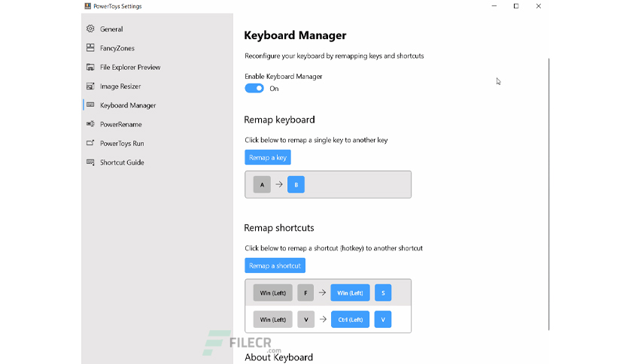Click the General gear icon in sidebar
The width and height of the screenshot is (629, 364).
pyautogui.click(x=90, y=29)
